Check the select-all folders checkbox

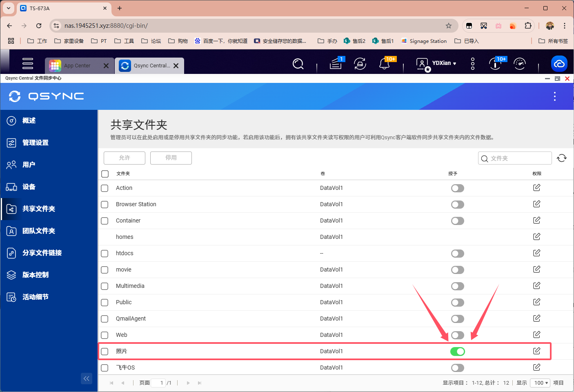coord(105,174)
